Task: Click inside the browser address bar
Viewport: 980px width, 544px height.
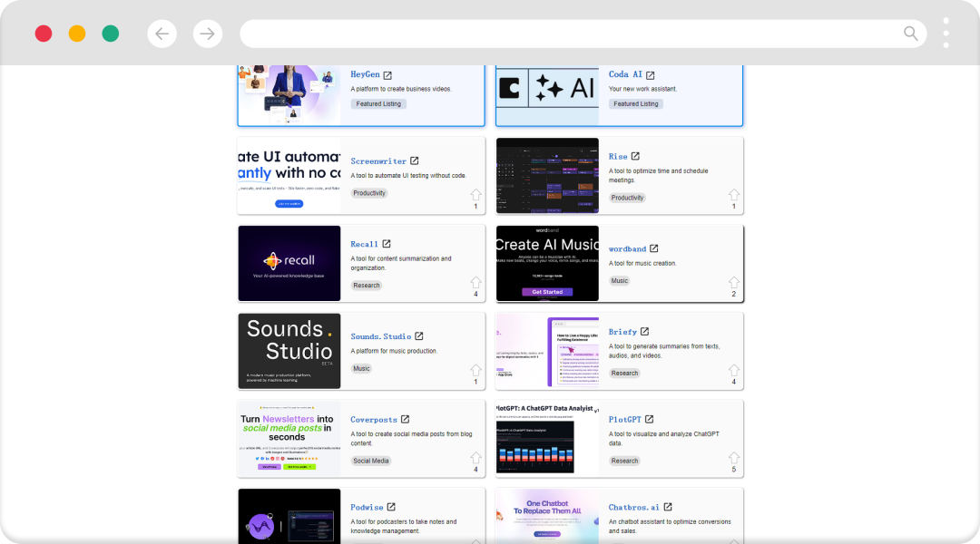Action: (x=583, y=34)
